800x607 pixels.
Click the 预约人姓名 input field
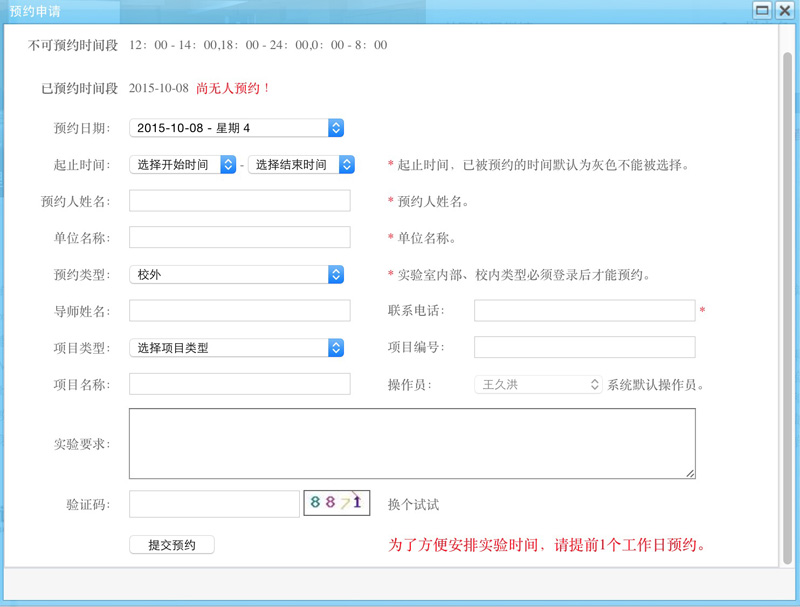(x=240, y=201)
